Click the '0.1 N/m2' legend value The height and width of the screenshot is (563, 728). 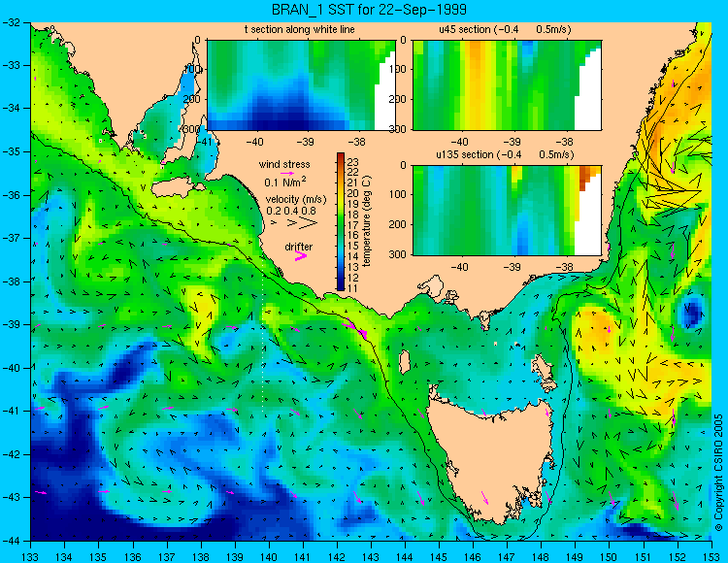(x=285, y=182)
